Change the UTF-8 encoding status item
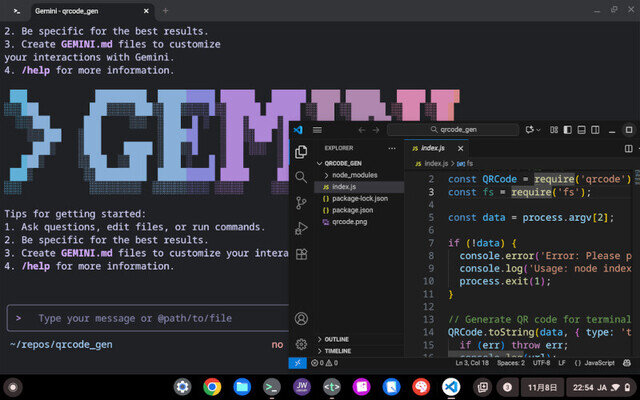Viewport: 640px width, 400px height. tap(541, 363)
